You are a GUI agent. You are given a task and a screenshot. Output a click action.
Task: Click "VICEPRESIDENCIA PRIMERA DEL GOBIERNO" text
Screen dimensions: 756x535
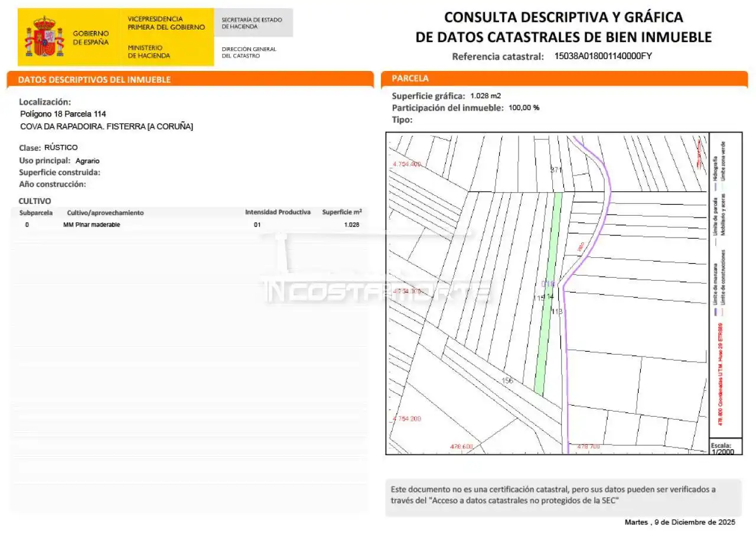167,23
